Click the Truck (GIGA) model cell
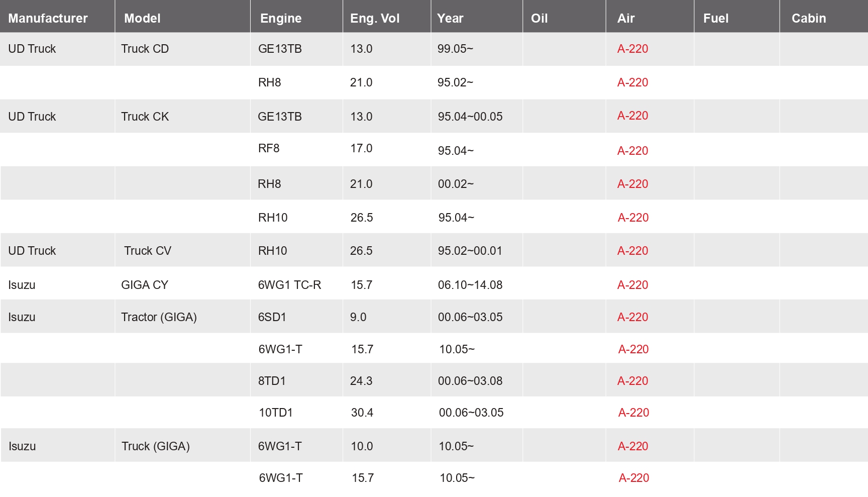 pos(156,446)
